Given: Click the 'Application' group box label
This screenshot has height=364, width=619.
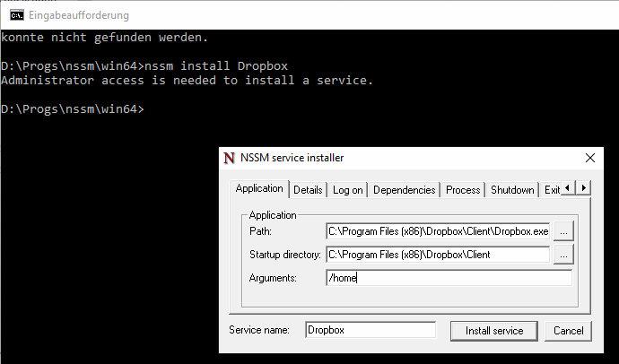Looking at the screenshot, I should [x=273, y=215].
